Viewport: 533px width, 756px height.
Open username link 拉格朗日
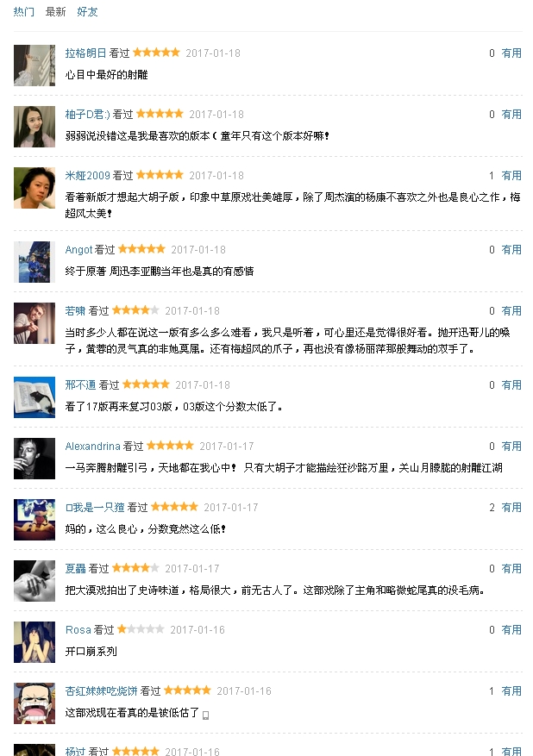86,53
